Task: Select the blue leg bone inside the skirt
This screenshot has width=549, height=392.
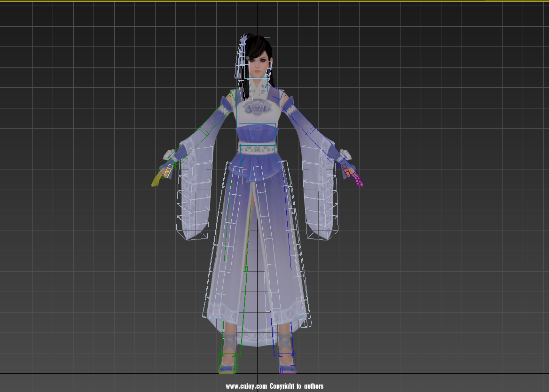Action: [x=272, y=324]
